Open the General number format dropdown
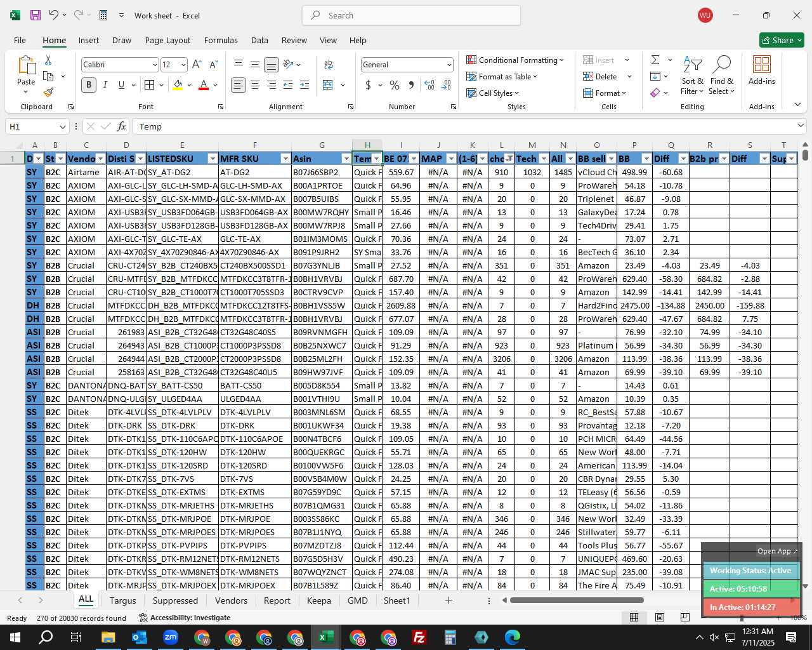 tap(449, 65)
